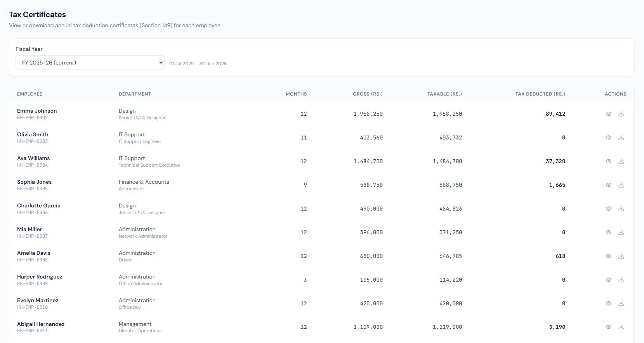Click taxable amount 114,220
This screenshot has width=644, height=343.
[451, 280]
